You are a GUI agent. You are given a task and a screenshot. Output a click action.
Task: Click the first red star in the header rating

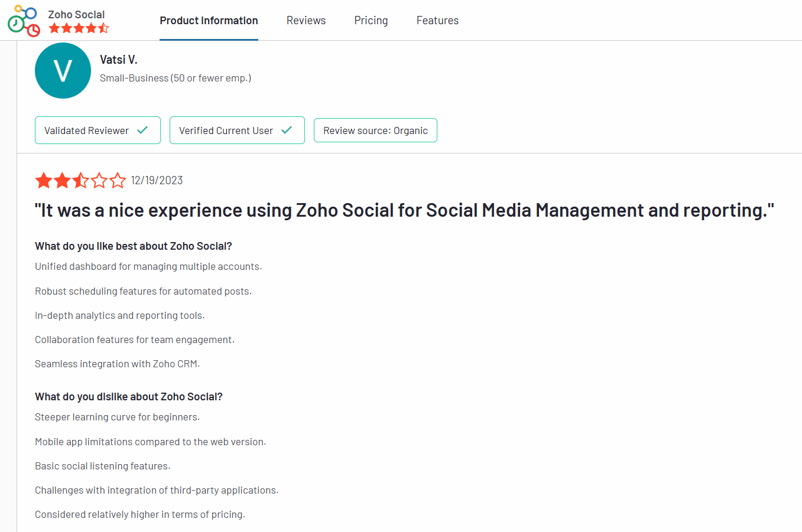(54, 27)
